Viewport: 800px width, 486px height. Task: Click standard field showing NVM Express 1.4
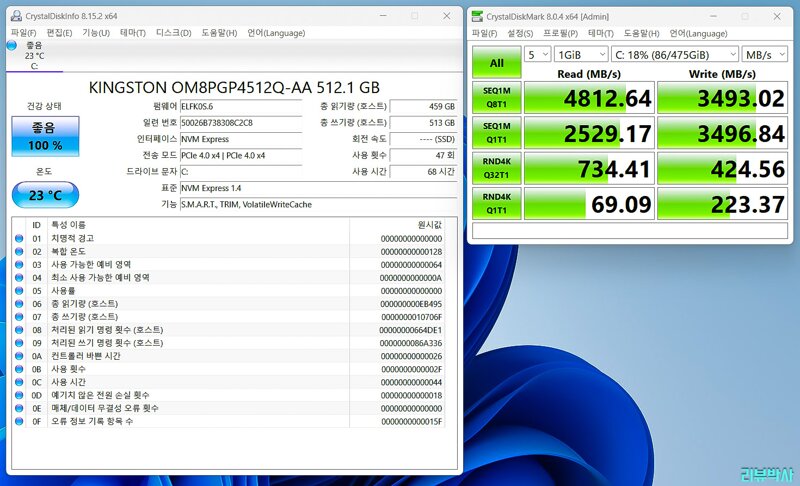[318, 188]
